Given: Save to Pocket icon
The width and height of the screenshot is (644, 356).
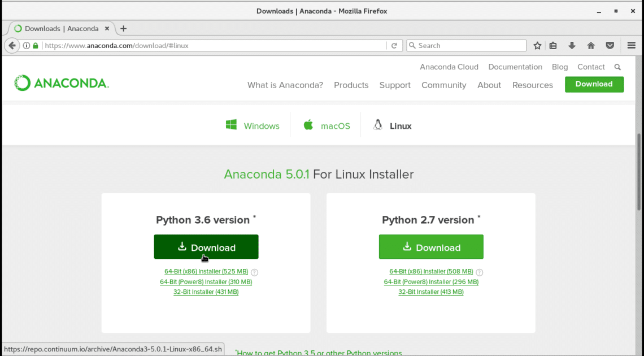Looking at the screenshot, I should [x=610, y=46].
